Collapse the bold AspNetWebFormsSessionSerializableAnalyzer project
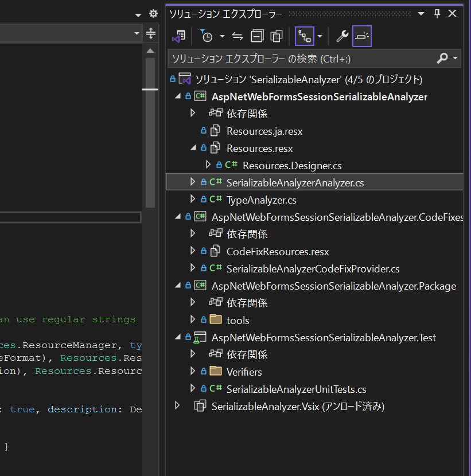This screenshot has height=476, width=471. click(x=178, y=96)
